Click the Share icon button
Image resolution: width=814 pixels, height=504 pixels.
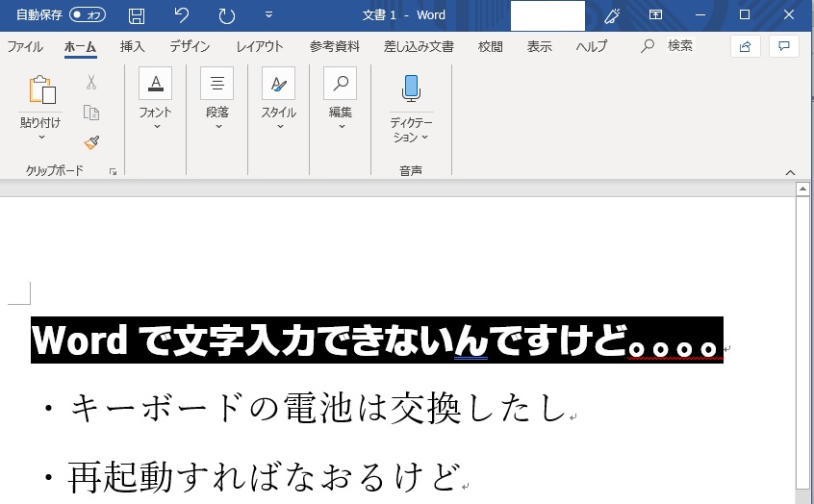point(746,47)
